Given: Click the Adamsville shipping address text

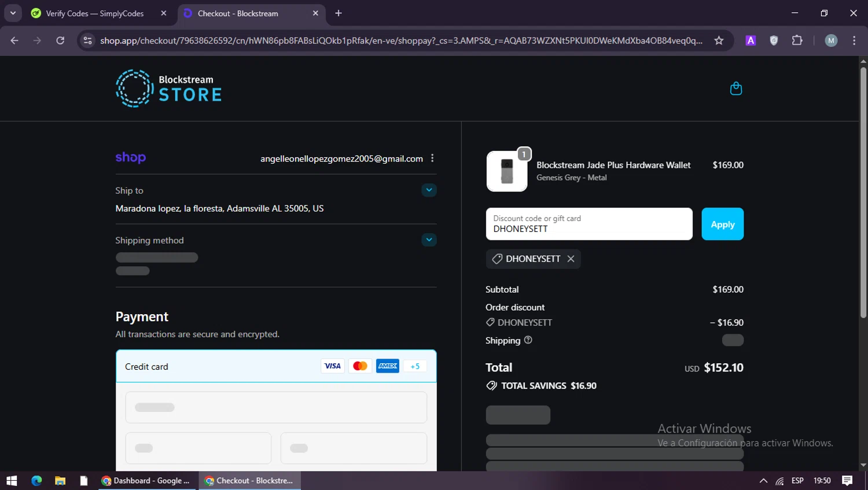Looking at the screenshot, I should (219, 208).
